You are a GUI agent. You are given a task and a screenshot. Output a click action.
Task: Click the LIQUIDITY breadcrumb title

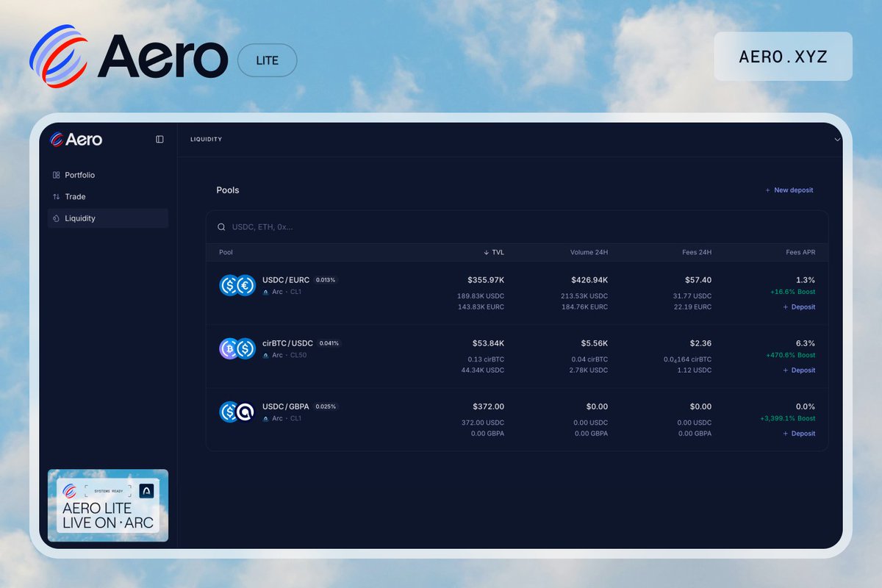click(206, 139)
